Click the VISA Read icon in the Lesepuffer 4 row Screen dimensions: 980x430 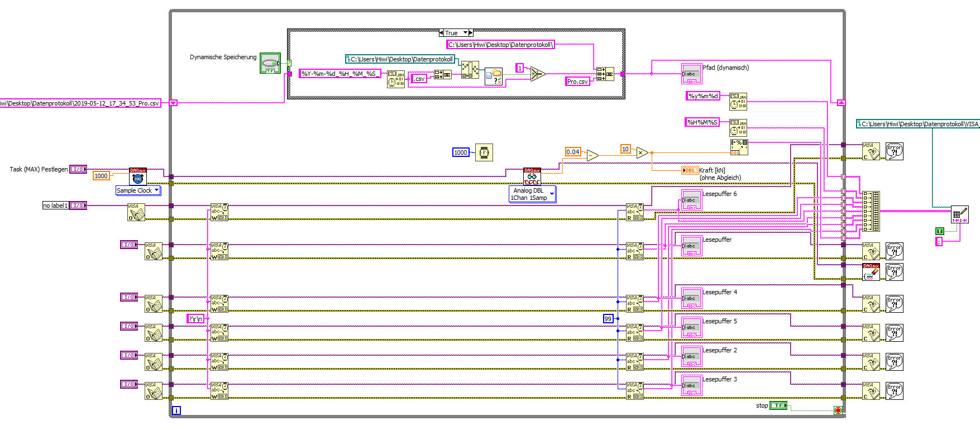[635, 304]
